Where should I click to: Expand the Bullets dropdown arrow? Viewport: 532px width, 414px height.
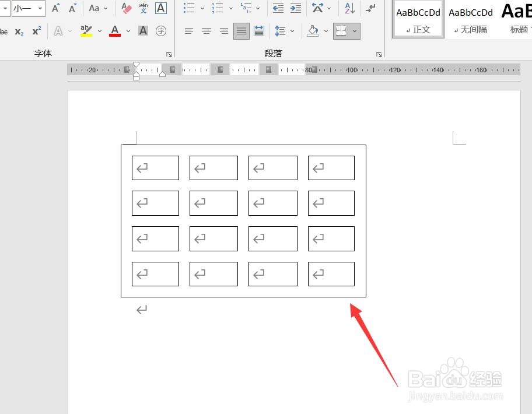[202, 8]
